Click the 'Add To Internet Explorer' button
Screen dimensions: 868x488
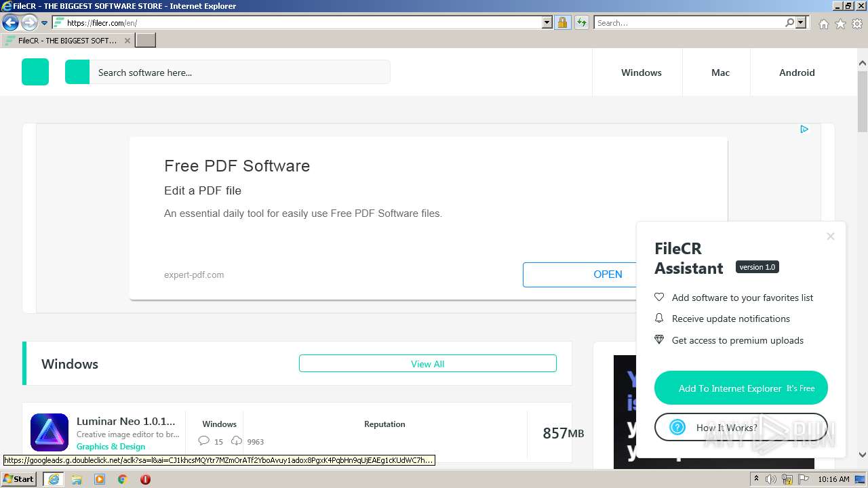[x=741, y=388]
